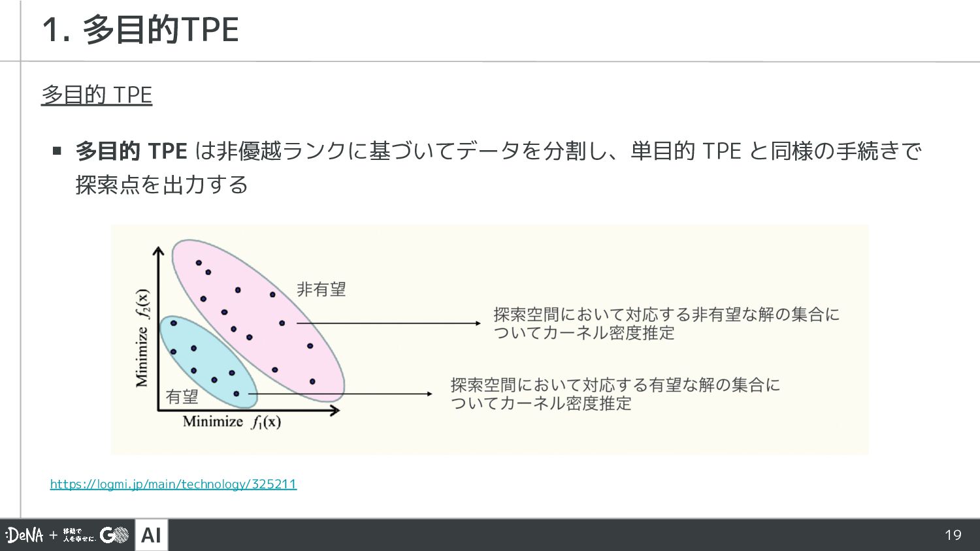Click the upward y-axis arrowhead
The height and width of the screenshot is (551, 980).
tap(158, 251)
